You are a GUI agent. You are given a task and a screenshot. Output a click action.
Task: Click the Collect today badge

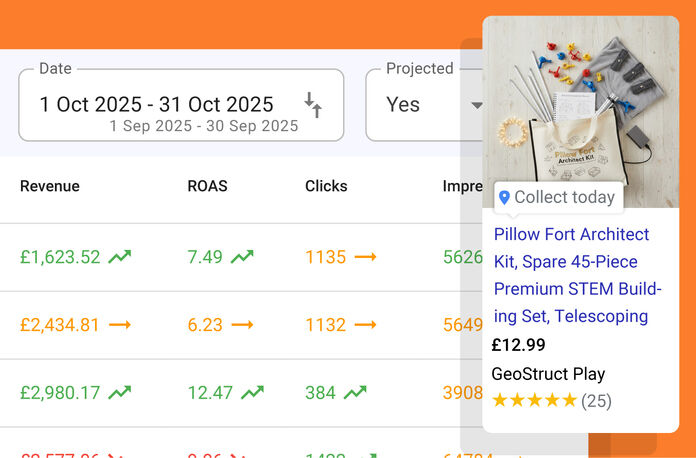558,198
